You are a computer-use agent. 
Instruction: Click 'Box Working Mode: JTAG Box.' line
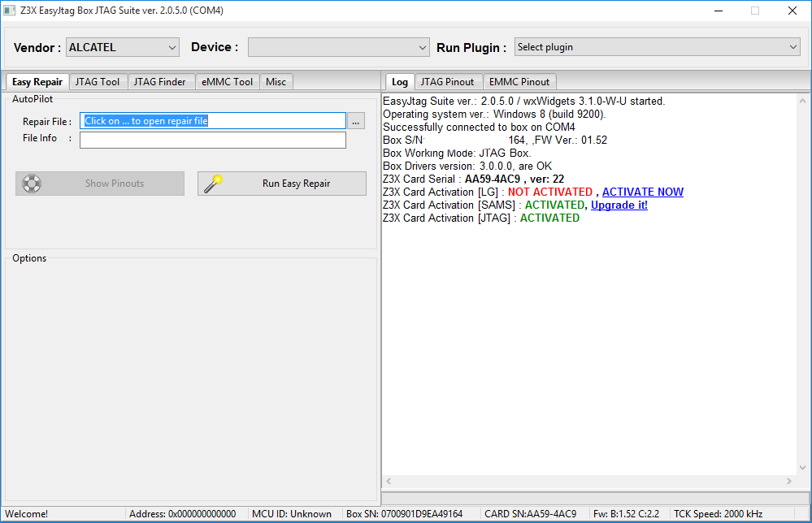[457, 153]
